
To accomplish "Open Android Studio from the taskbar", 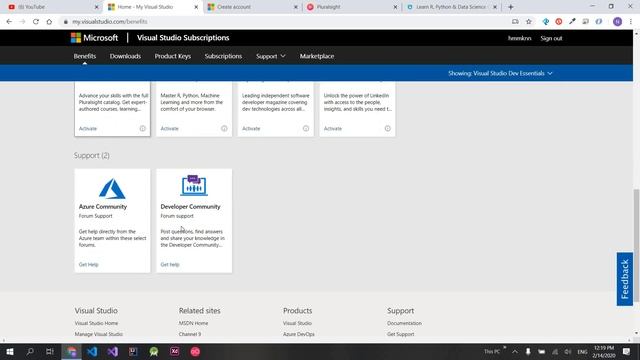I will (x=154, y=351).
